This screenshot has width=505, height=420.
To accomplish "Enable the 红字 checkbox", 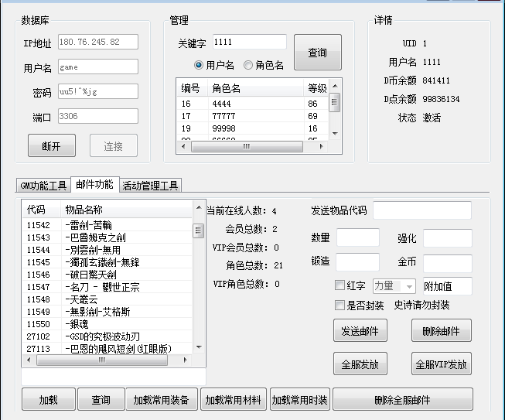I will [x=340, y=285].
